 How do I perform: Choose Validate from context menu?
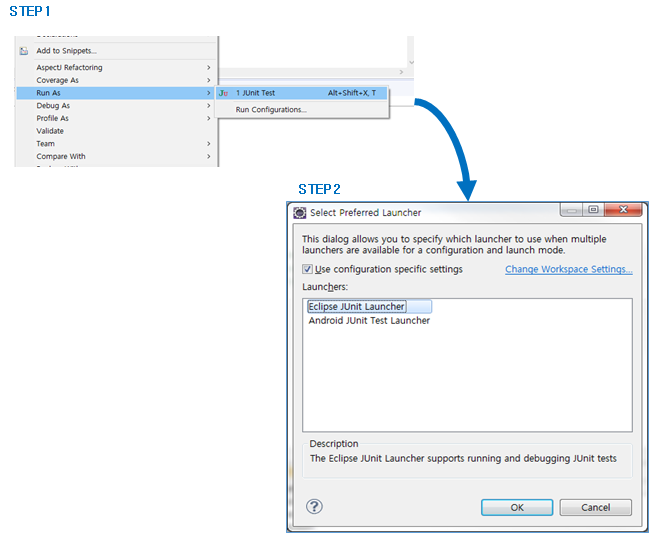pos(116,131)
